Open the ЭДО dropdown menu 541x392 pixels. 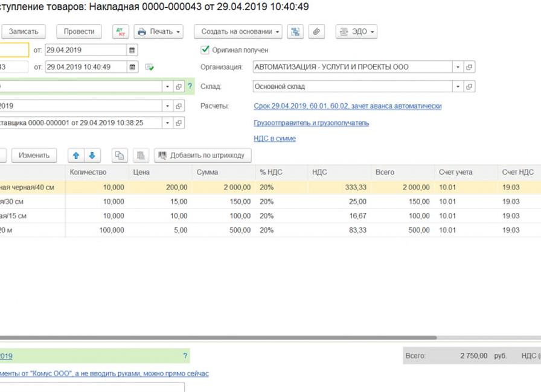click(356, 32)
